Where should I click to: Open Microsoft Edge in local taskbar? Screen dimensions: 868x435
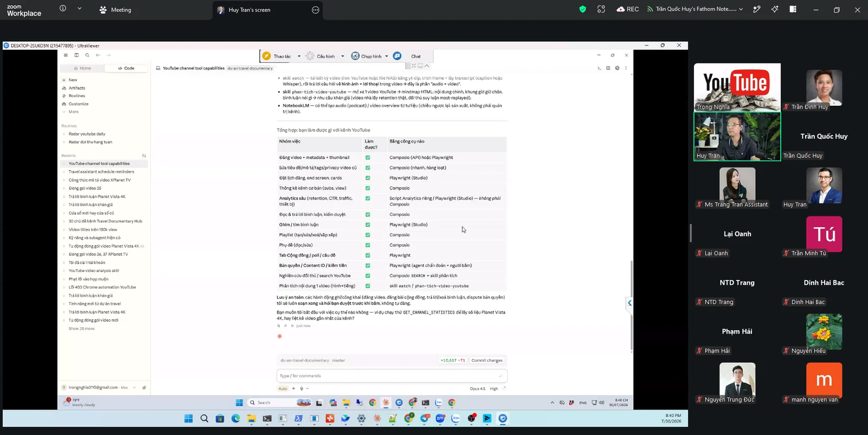[x=235, y=418]
